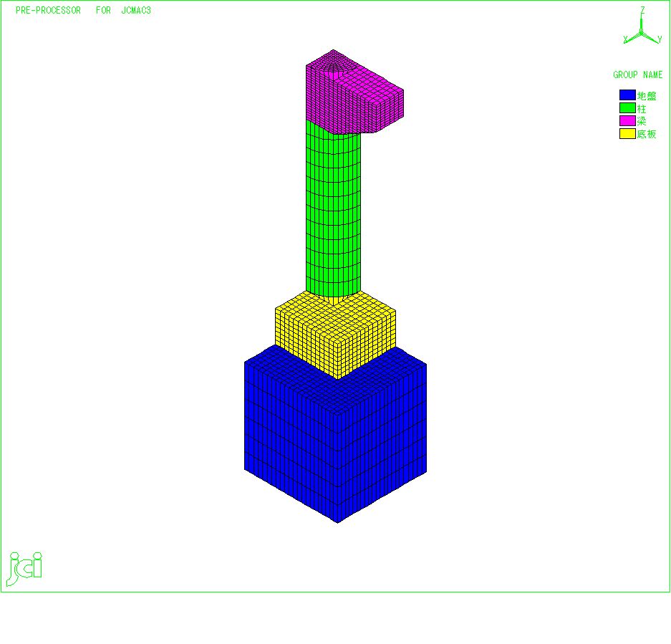The height and width of the screenshot is (644, 671).
Task: Select the 底板 group name label
Action: 647,134
